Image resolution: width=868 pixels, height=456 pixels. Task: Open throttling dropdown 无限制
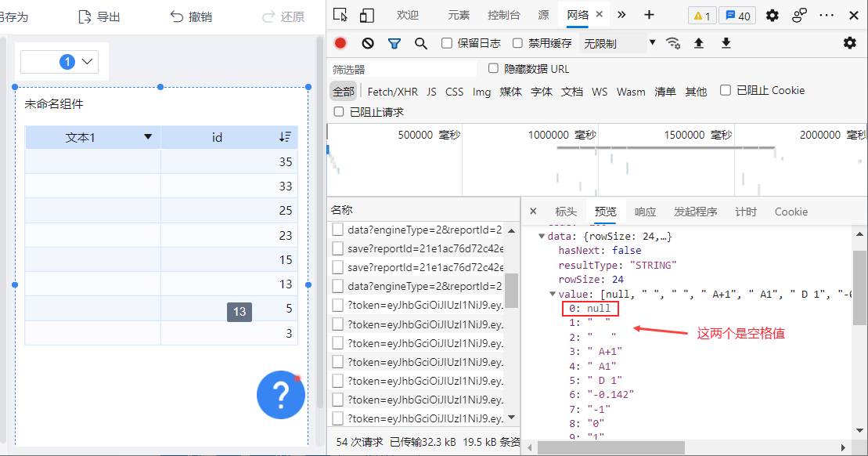click(619, 43)
